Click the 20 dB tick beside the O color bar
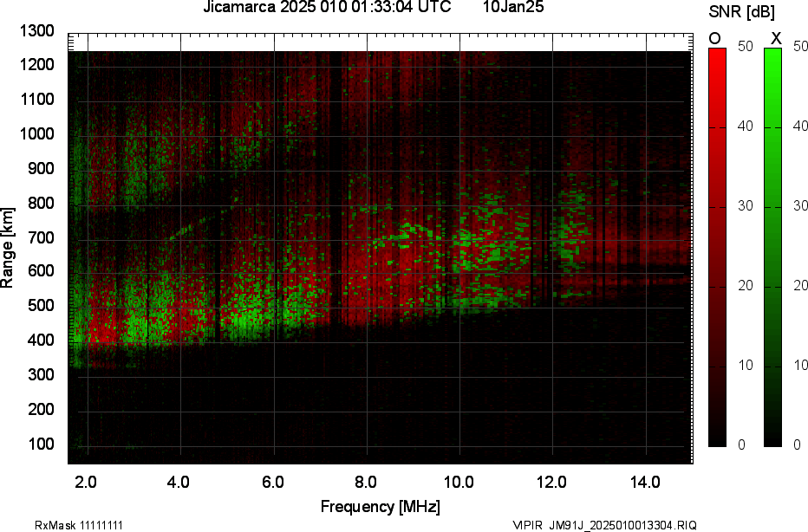Screen dimensions: 808x532 (745, 285)
